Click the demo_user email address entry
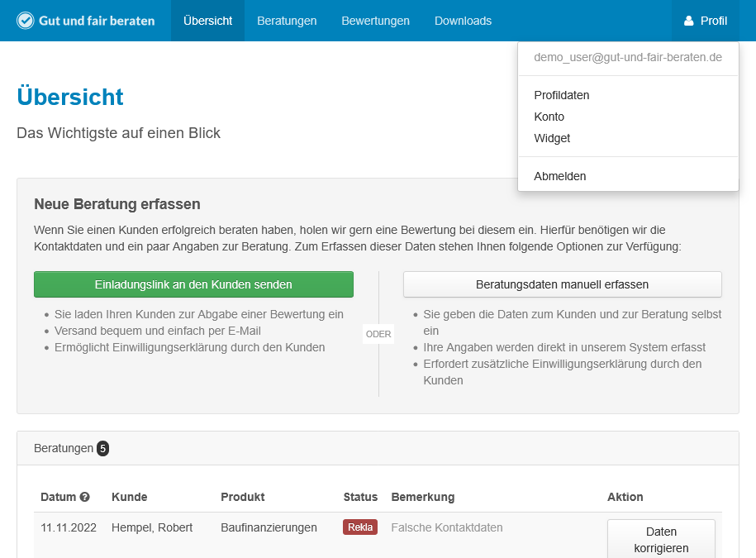The height and width of the screenshot is (558, 756). pos(628,57)
